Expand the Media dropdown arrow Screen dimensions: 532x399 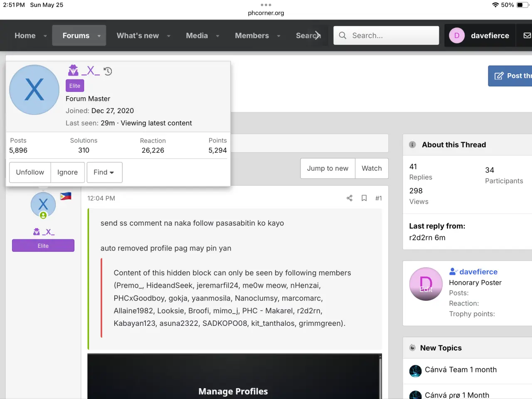[x=217, y=36]
